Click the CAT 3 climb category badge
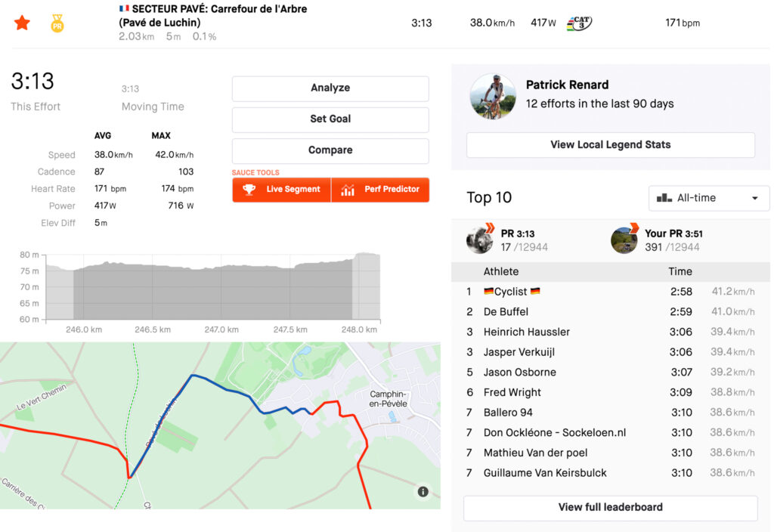Image resolution: width=774 pixels, height=532 pixels. (579, 23)
